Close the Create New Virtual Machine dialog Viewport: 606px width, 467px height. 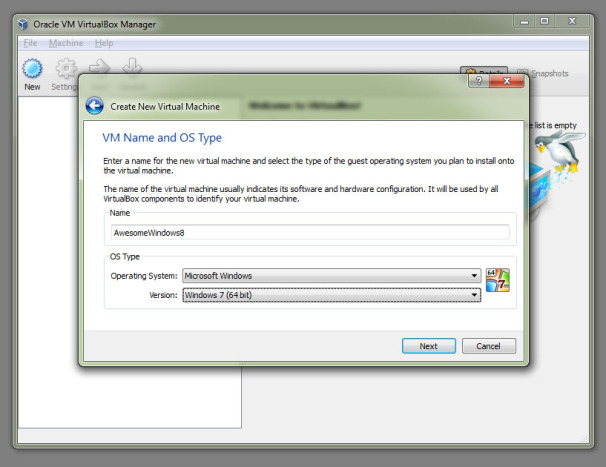(507, 81)
